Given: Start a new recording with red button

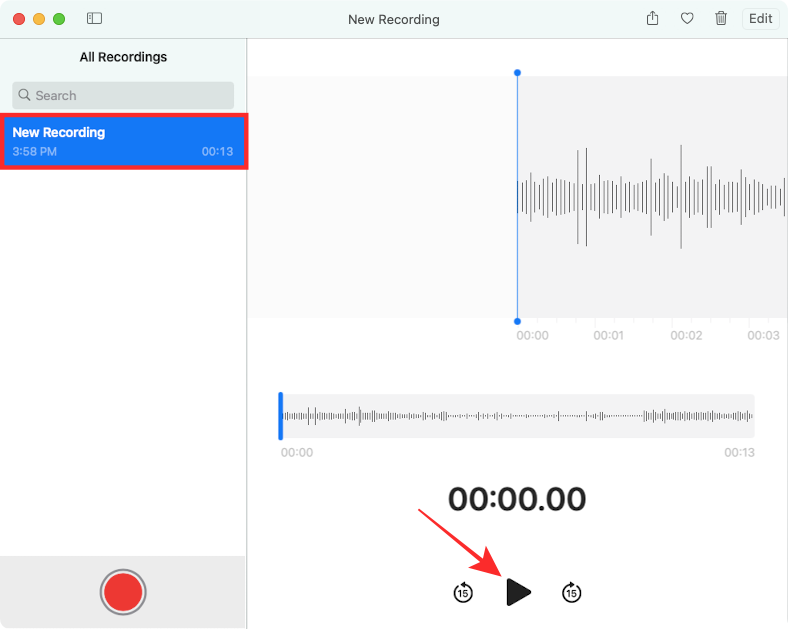Looking at the screenshot, I should click(123, 592).
